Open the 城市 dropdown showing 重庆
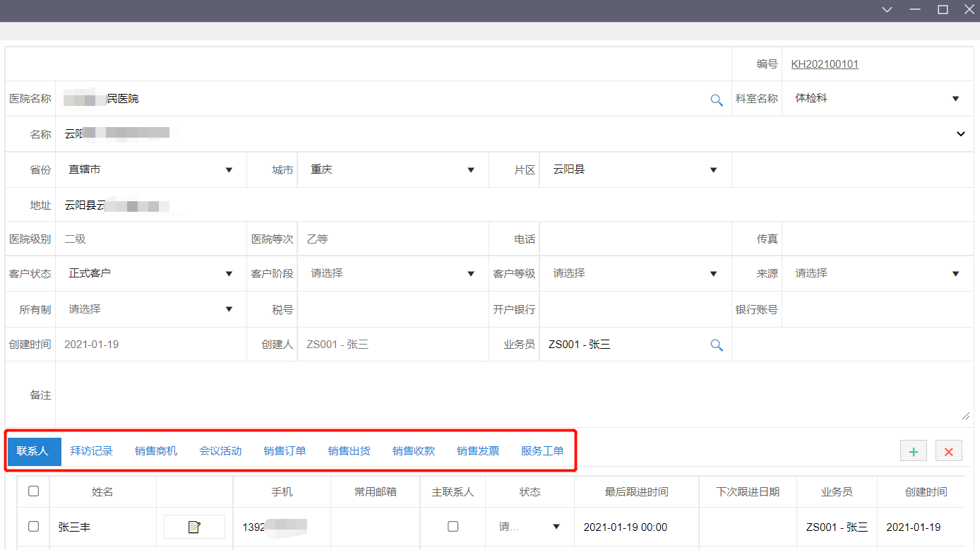 click(471, 169)
